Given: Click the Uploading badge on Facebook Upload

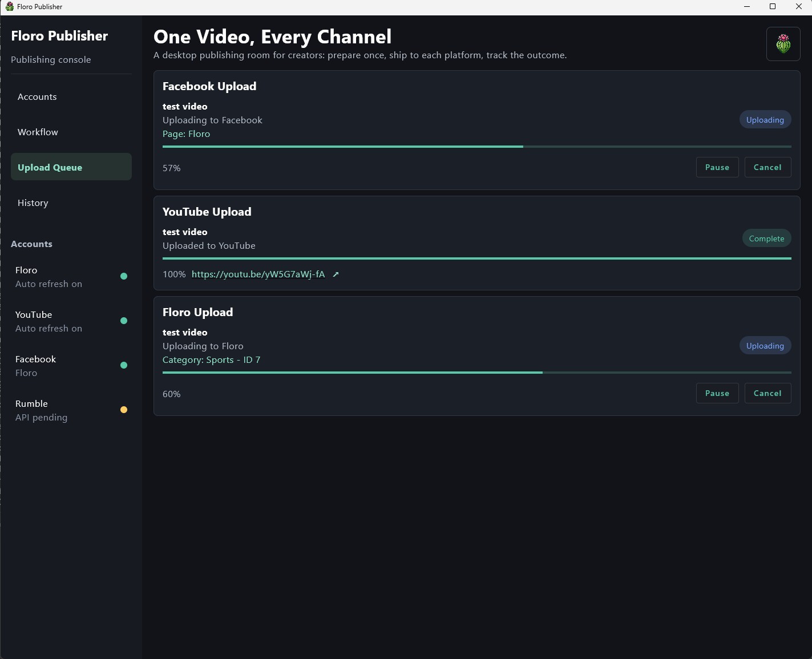Looking at the screenshot, I should [x=765, y=120].
